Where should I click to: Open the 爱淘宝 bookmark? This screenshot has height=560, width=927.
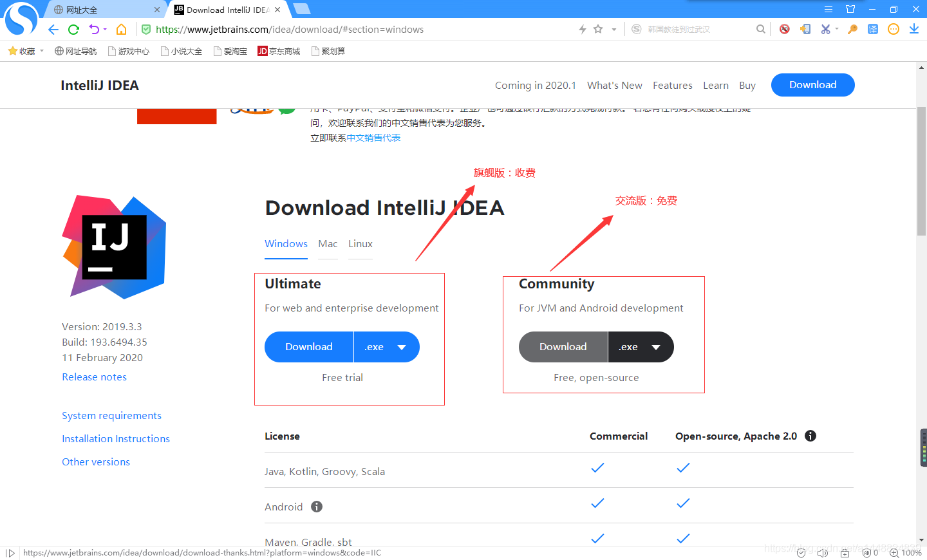click(230, 51)
